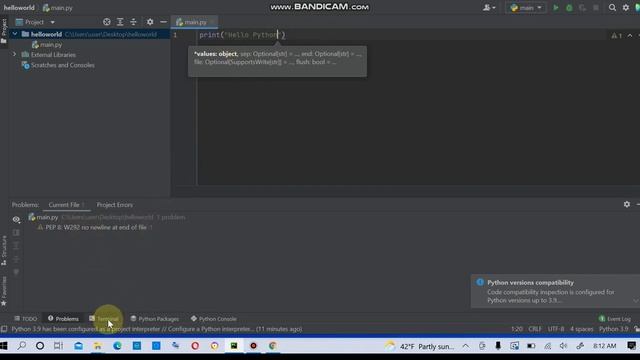Click the volume icon in system tray

(563, 346)
